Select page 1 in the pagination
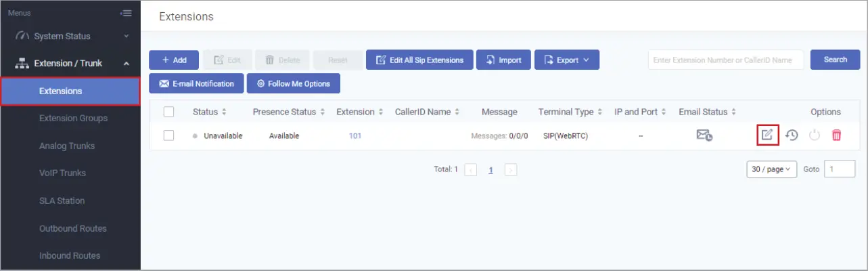The height and width of the screenshot is (271, 868). pyautogui.click(x=490, y=169)
